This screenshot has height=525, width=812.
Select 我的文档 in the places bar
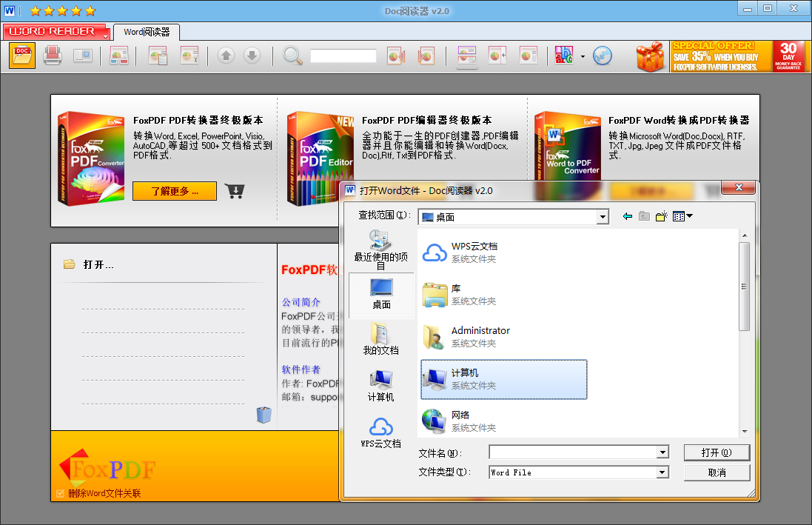pos(380,339)
